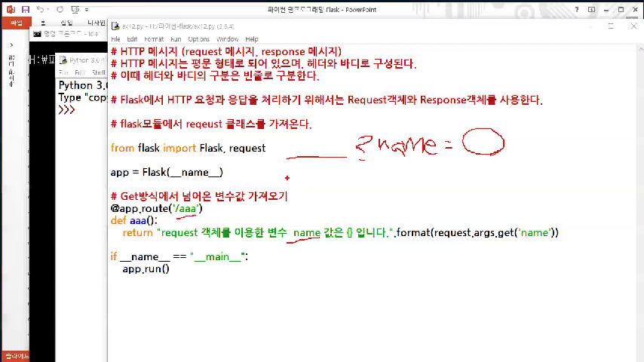Open the Run menu in IDLE editor
This screenshot has width=644, height=362.
176,39
